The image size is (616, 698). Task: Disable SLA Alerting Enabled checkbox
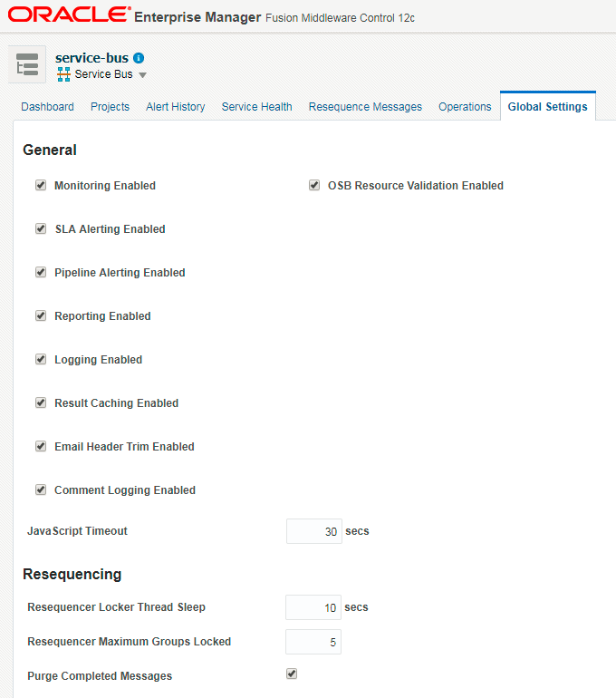(x=41, y=228)
